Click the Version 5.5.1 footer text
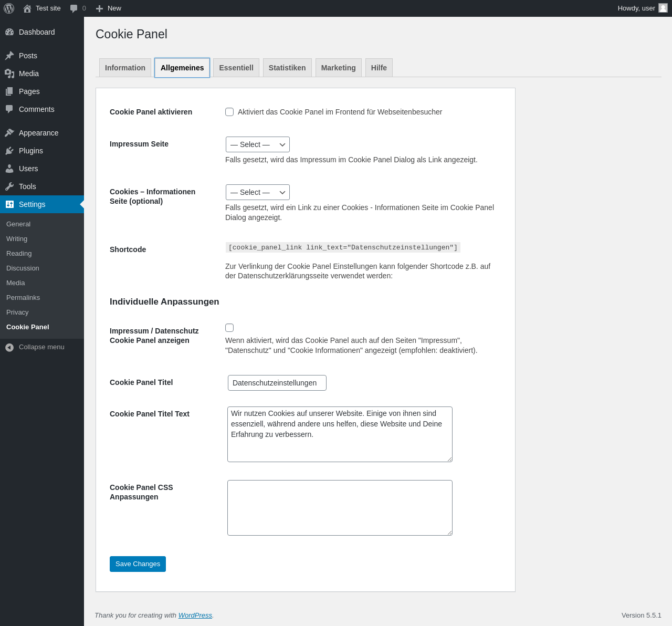 (x=642, y=615)
